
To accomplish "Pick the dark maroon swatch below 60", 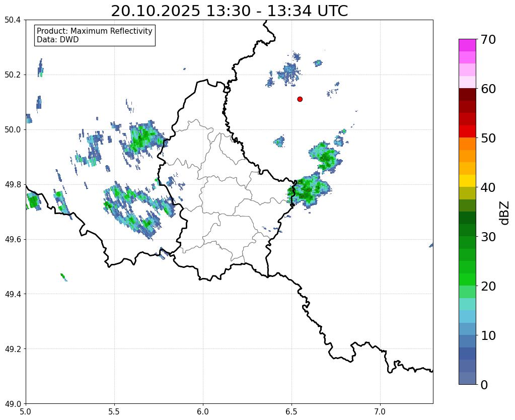I will click(x=467, y=95).
